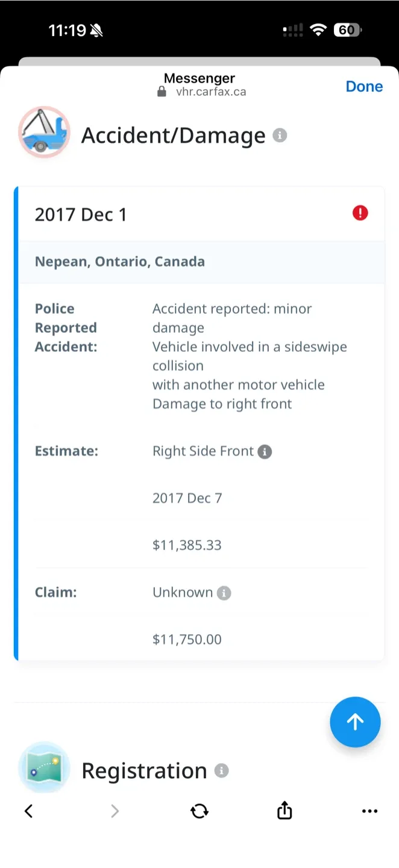Tap the battery indicator in the status bar
This screenshot has height=868, width=399.
click(x=347, y=30)
